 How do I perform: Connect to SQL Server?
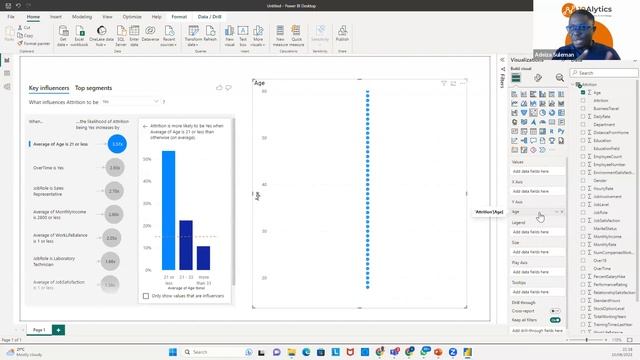[x=121, y=36]
